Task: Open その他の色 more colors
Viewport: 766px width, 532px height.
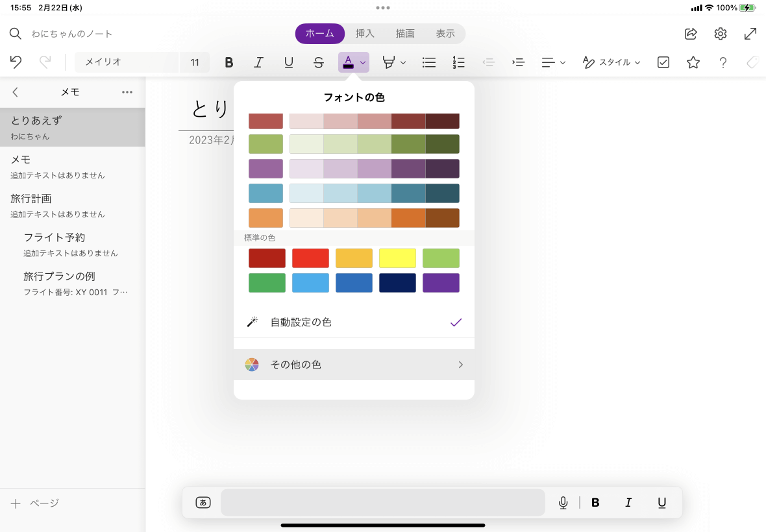Action: 354,365
